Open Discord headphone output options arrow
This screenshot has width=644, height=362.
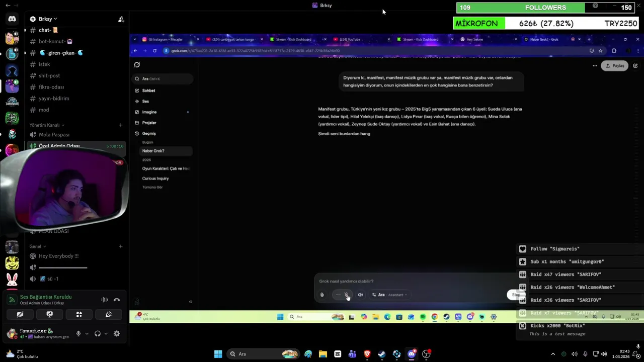click(x=106, y=333)
